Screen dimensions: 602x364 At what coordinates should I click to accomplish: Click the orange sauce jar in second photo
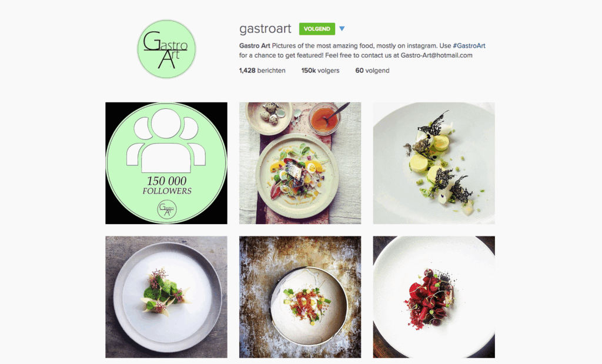(x=325, y=119)
